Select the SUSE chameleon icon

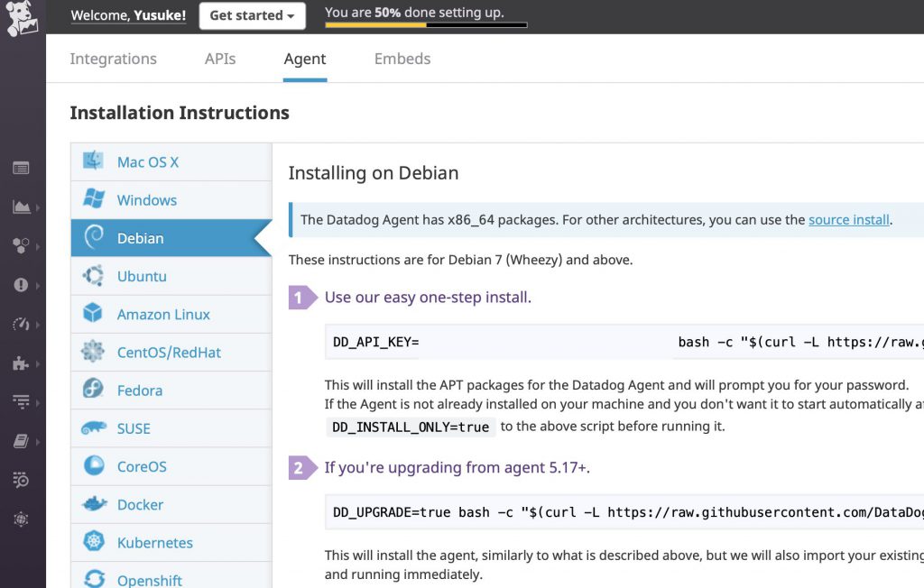coord(93,427)
